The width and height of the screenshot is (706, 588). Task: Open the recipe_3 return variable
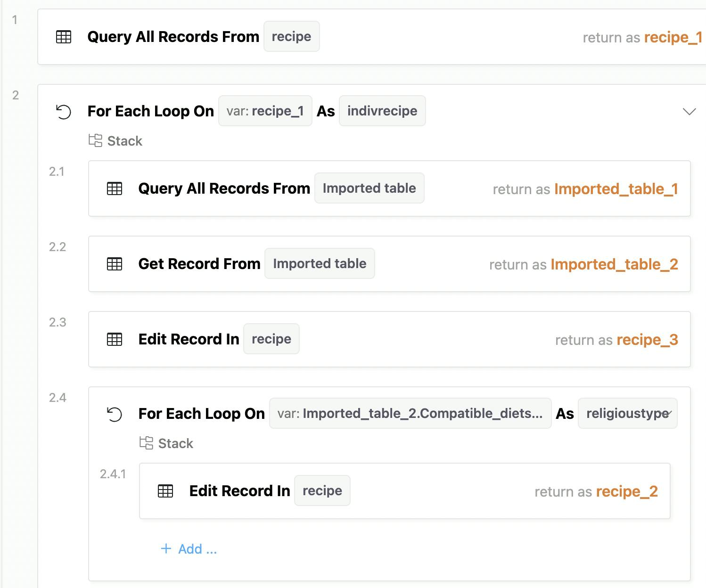(x=647, y=340)
